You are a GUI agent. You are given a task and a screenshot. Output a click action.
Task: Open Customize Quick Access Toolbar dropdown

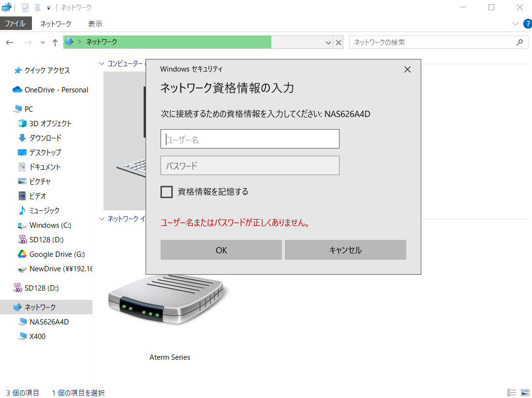(x=48, y=8)
